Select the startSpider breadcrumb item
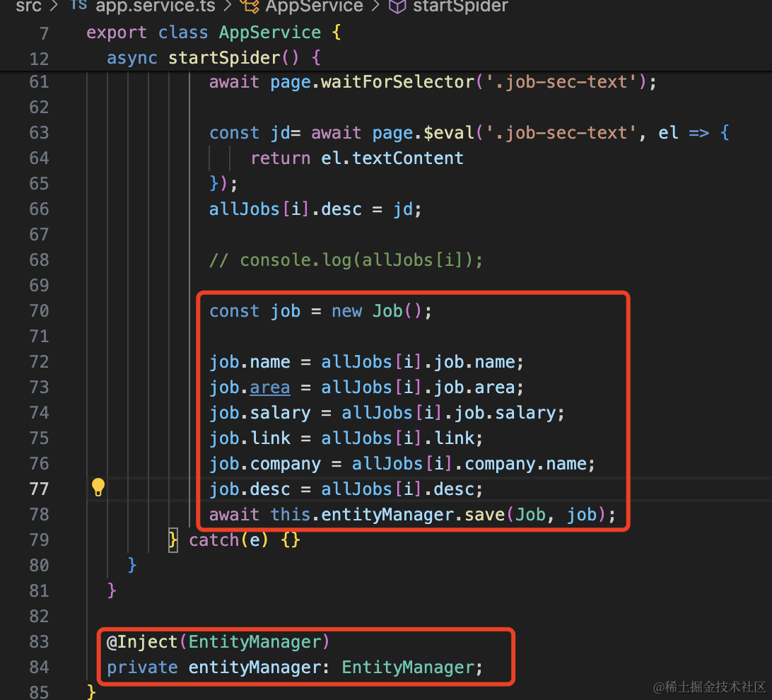 pos(460,6)
